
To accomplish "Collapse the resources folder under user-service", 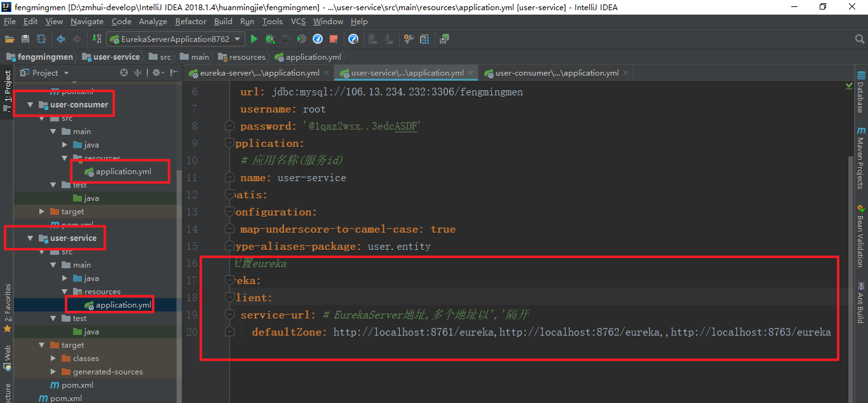I will point(64,292).
